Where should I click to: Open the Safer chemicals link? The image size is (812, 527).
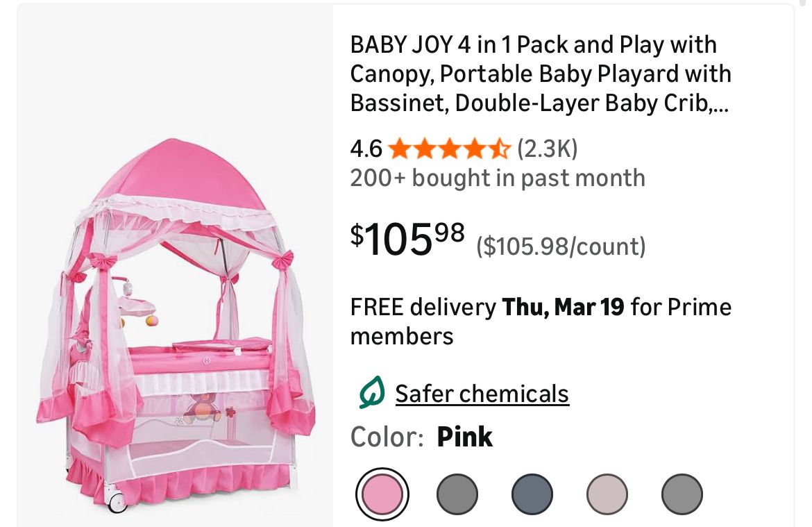(482, 394)
